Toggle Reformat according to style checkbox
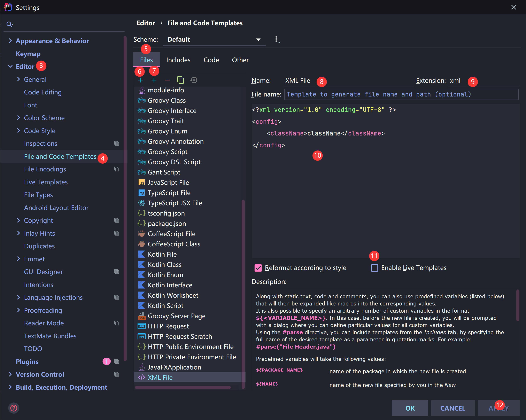This screenshot has height=420, width=526. 258,268
